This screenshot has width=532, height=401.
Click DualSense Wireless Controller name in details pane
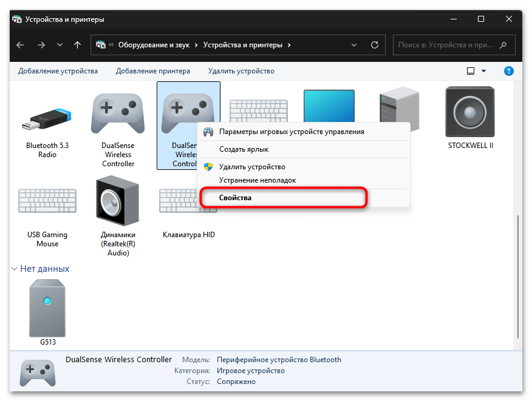tap(118, 360)
